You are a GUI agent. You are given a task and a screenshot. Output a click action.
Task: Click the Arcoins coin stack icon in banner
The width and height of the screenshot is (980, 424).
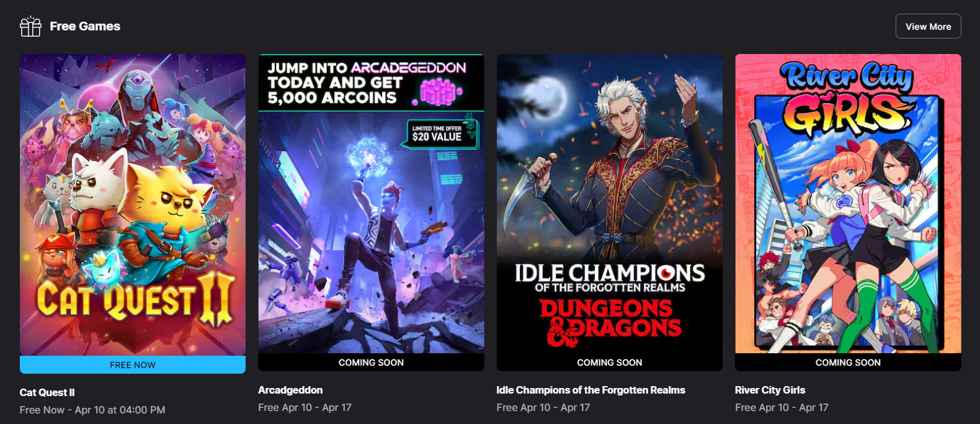click(439, 93)
